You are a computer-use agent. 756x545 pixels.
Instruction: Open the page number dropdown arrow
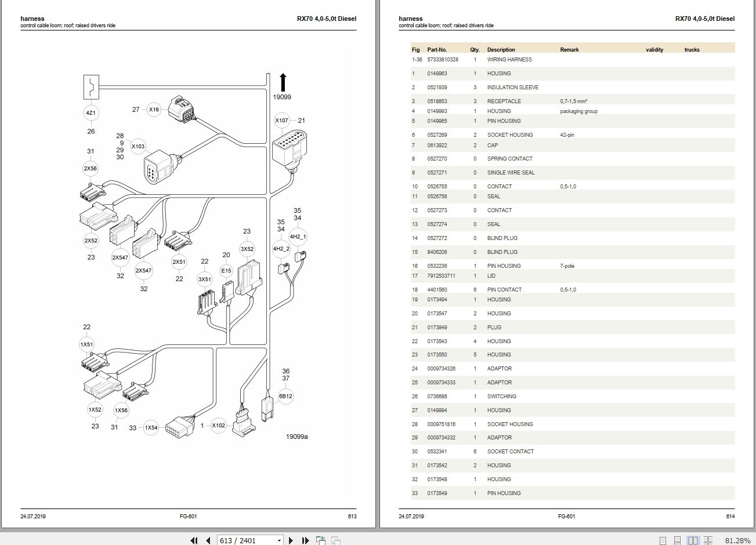(279, 540)
